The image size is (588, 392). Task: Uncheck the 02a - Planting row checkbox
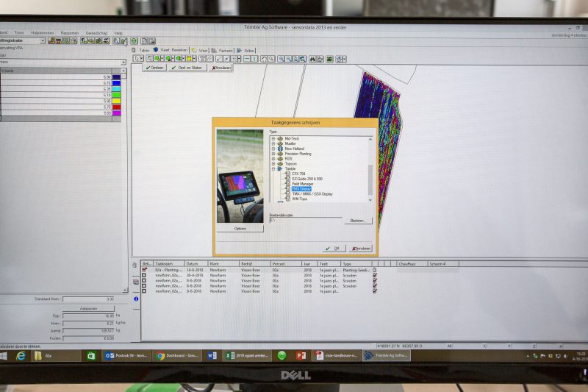click(144, 270)
